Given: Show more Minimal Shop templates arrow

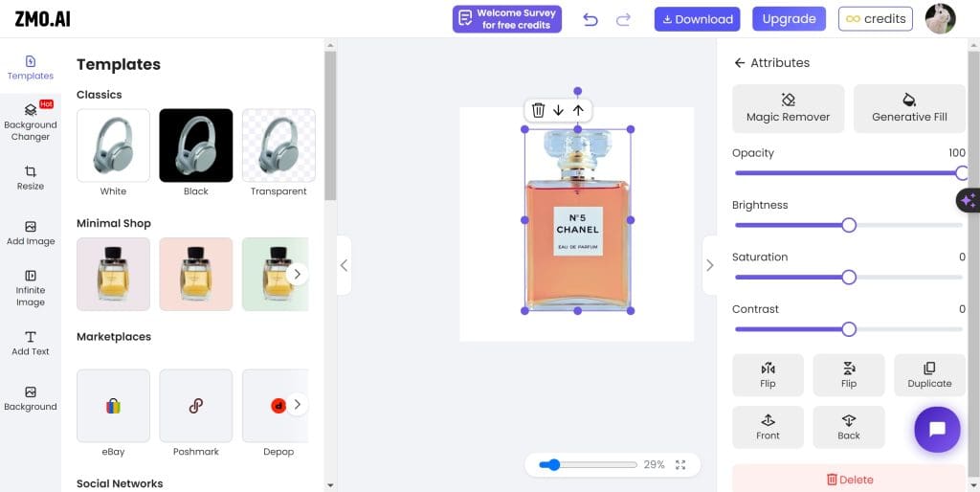Looking at the screenshot, I should 298,274.
